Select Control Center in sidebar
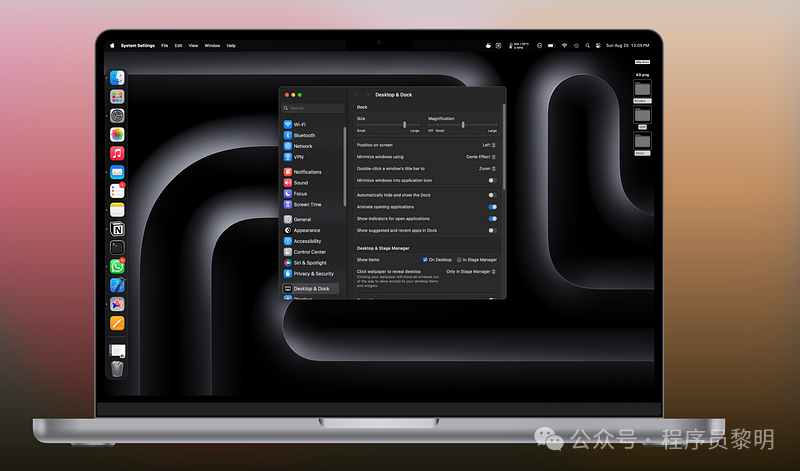 (x=311, y=252)
